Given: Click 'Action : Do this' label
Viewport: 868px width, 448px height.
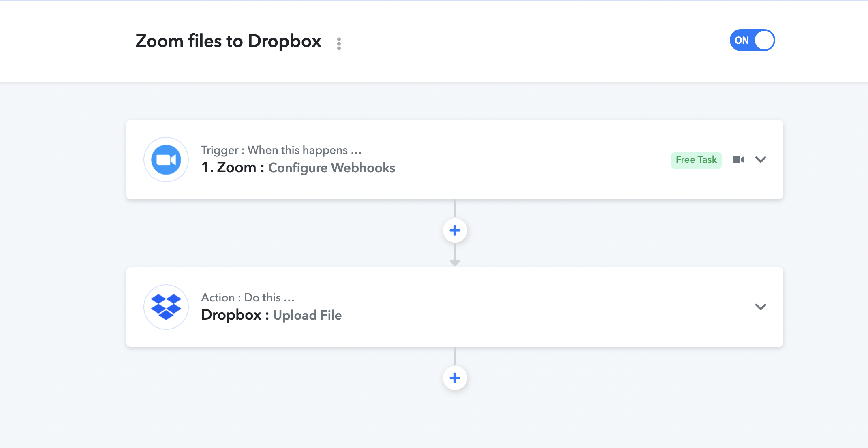Looking at the screenshot, I should pos(248,298).
